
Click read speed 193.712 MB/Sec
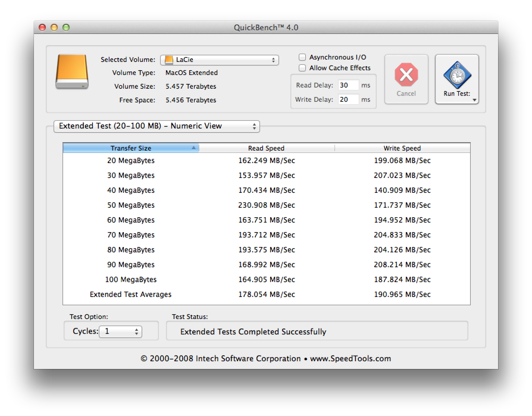coord(267,235)
